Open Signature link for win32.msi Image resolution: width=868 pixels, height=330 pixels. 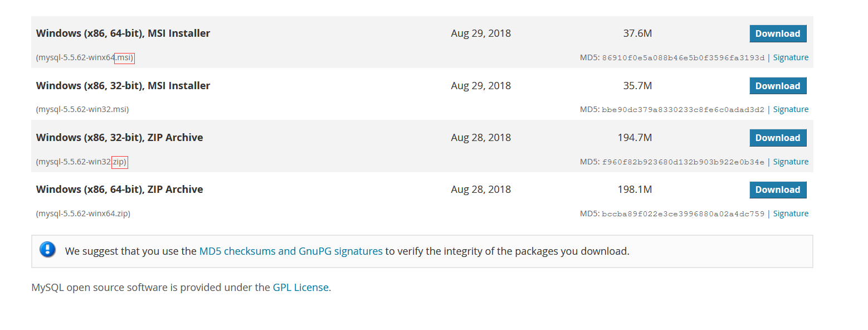tap(791, 109)
